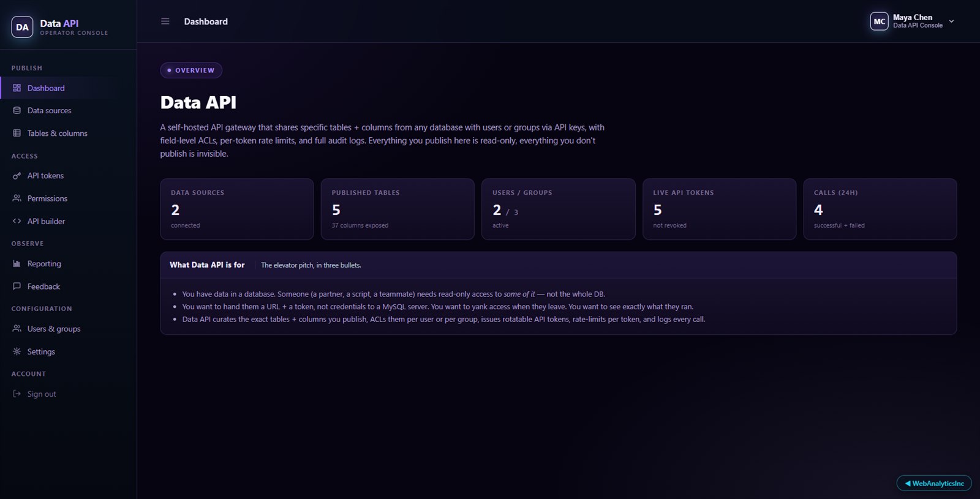This screenshot has width=980, height=499.
Task: Click the API tokens key icon
Action: [x=17, y=176]
